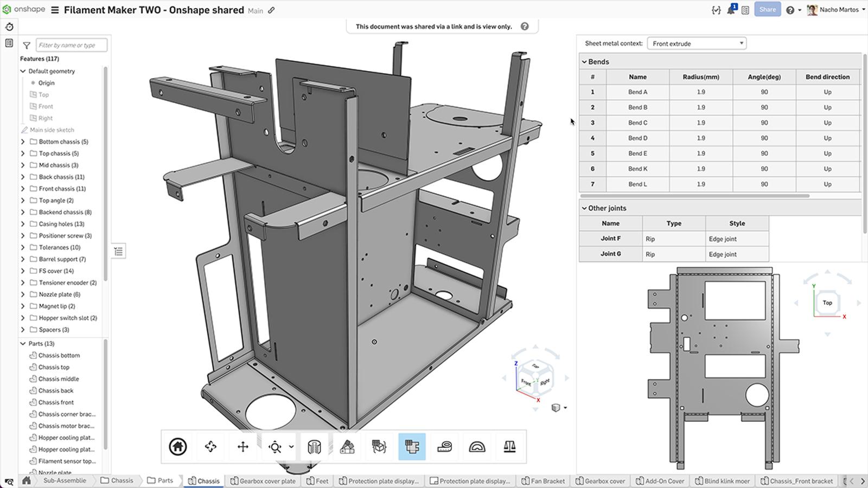Viewport: 868px width, 488px height.
Task: Activate the flat pattern view icon
Action: click(x=412, y=447)
